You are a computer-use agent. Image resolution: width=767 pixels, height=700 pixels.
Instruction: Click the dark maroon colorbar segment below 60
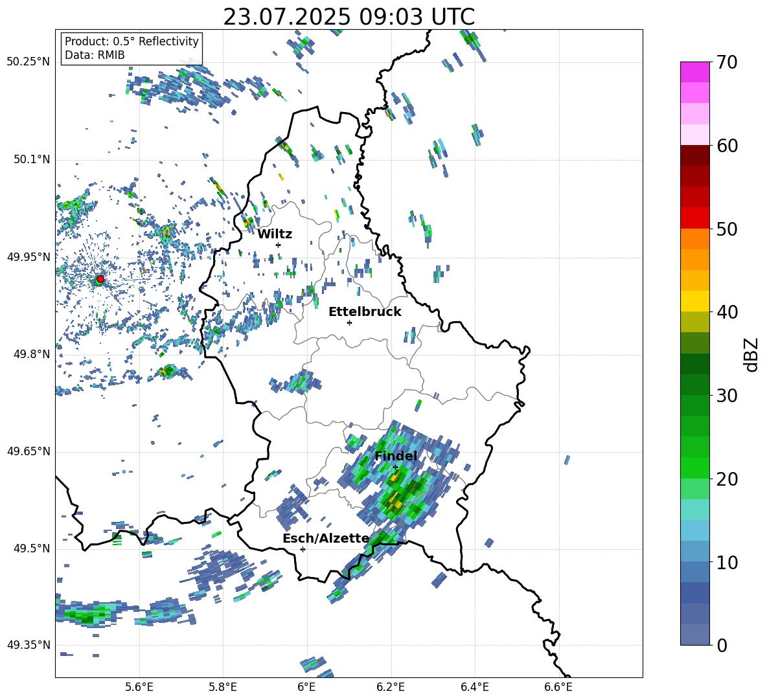pos(694,155)
